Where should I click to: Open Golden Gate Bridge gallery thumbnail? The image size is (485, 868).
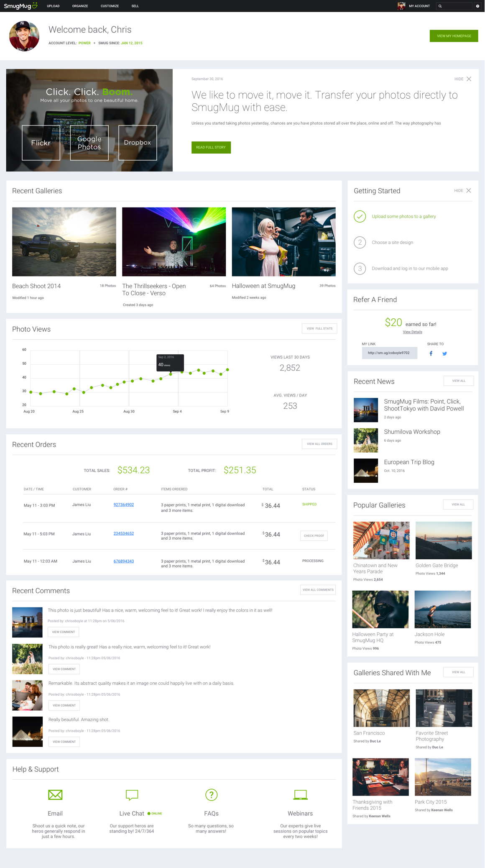(x=444, y=540)
